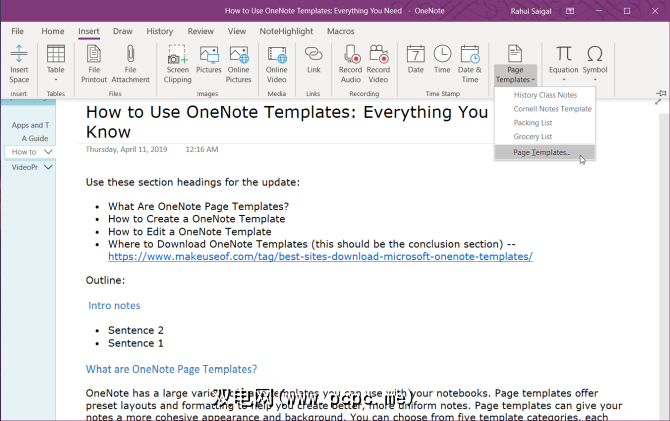
Task: Click the 12:16 AM page time
Action: (x=202, y=149)
